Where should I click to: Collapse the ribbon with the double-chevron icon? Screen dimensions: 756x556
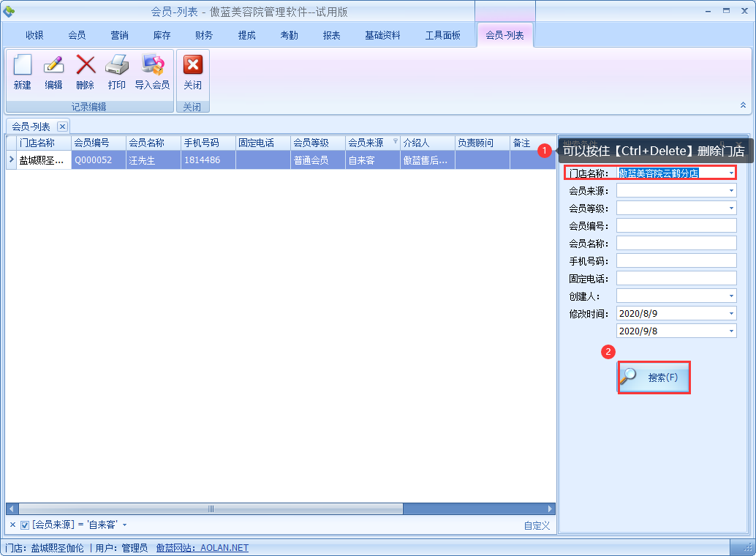(743, 105)
